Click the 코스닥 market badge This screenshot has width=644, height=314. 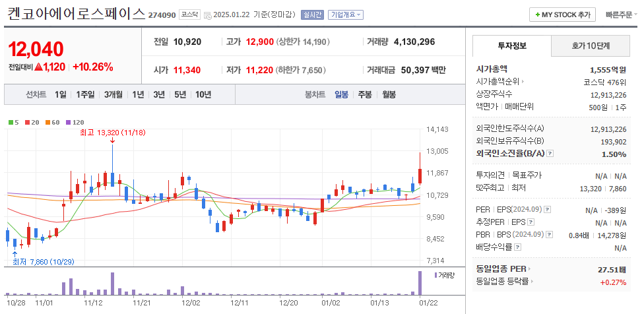190,15
